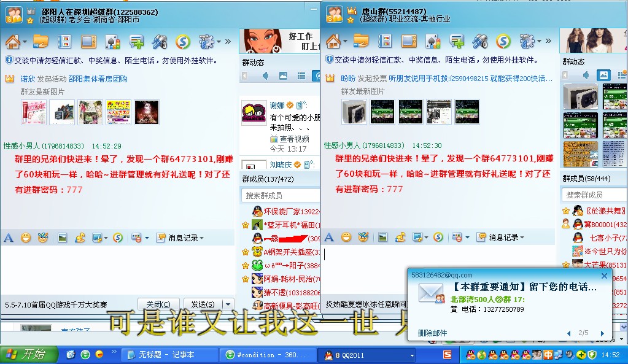Screen dimensions: 628x364
Task: Open group home icon in 邵阳 group window
Action: tap(13, 41)
